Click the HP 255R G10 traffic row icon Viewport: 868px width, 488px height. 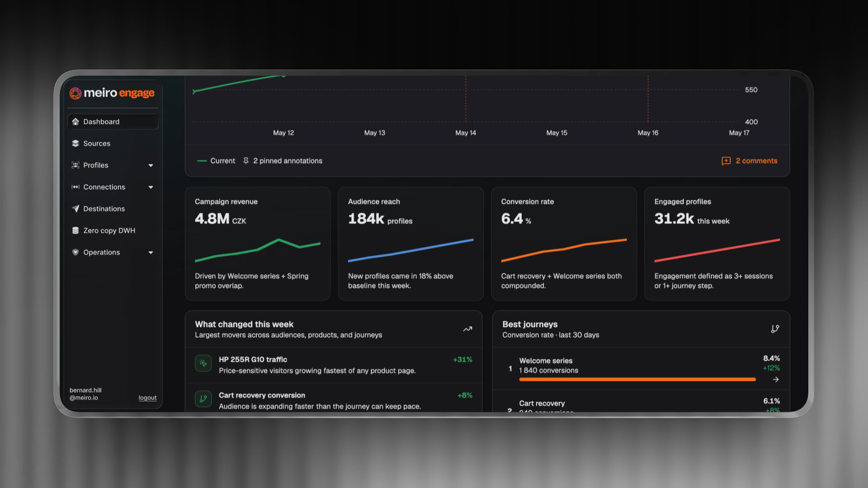click(203, 363)
